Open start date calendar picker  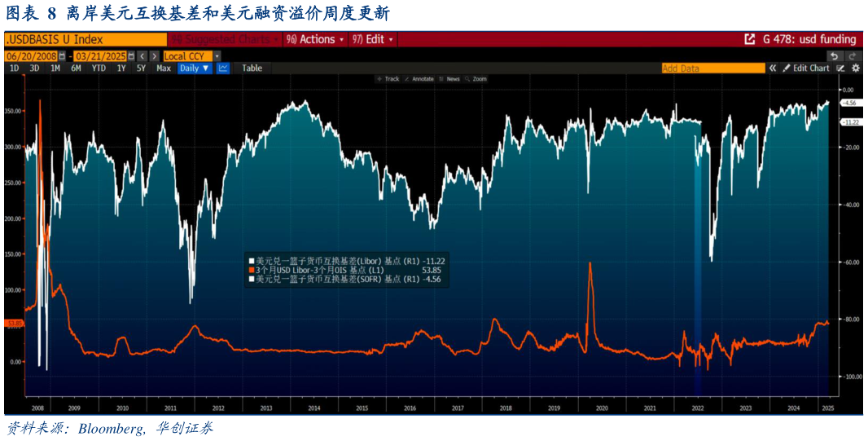63,56
